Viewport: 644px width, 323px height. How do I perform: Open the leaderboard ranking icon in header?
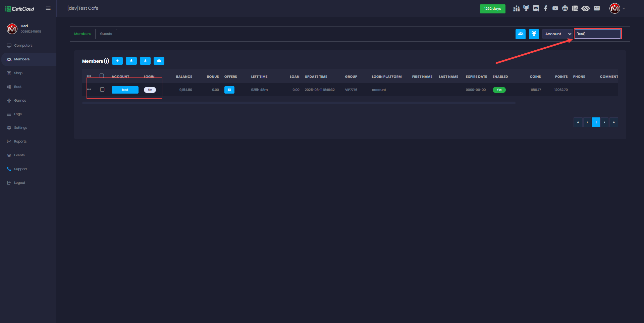click(x=516, y=8)
